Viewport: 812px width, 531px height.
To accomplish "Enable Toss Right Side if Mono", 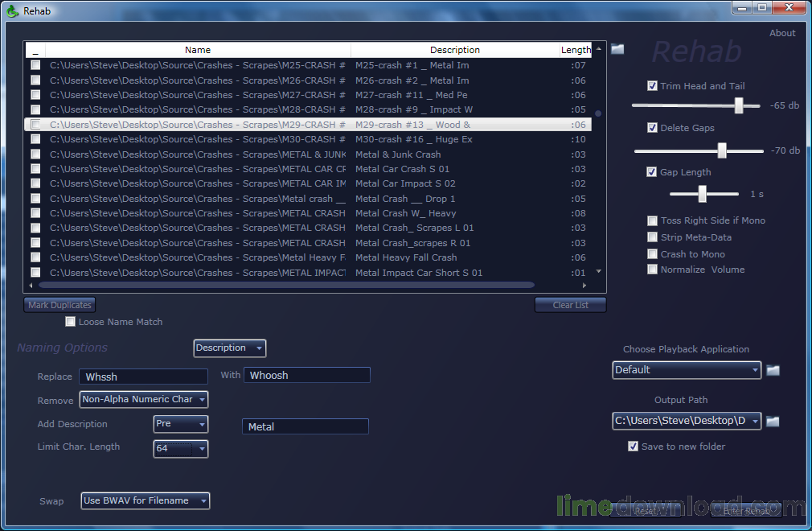I will (x=653, y=220).
